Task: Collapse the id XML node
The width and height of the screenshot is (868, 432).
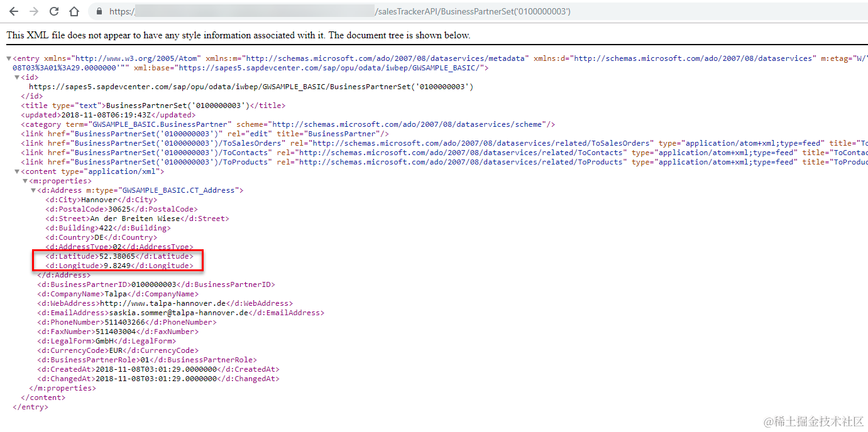Action: click(17, 77)
